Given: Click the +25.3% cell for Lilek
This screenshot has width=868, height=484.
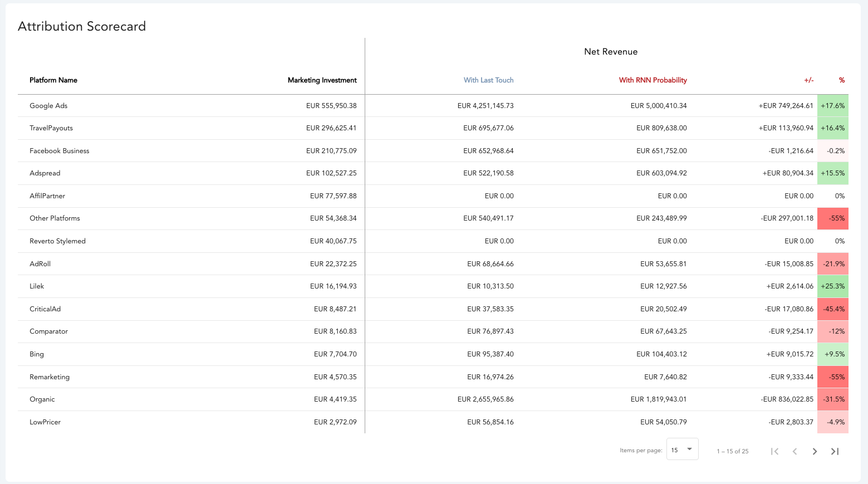Looking at the screenshot, I should [x=833, y=286].
